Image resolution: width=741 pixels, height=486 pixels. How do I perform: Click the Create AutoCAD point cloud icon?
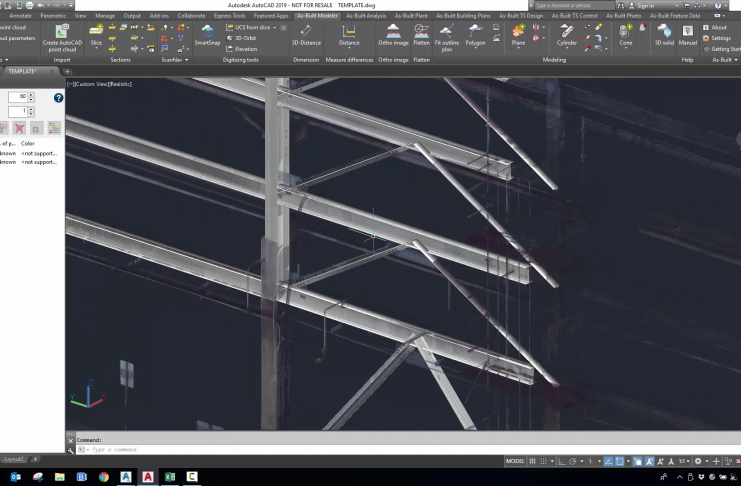click(62, 33)
